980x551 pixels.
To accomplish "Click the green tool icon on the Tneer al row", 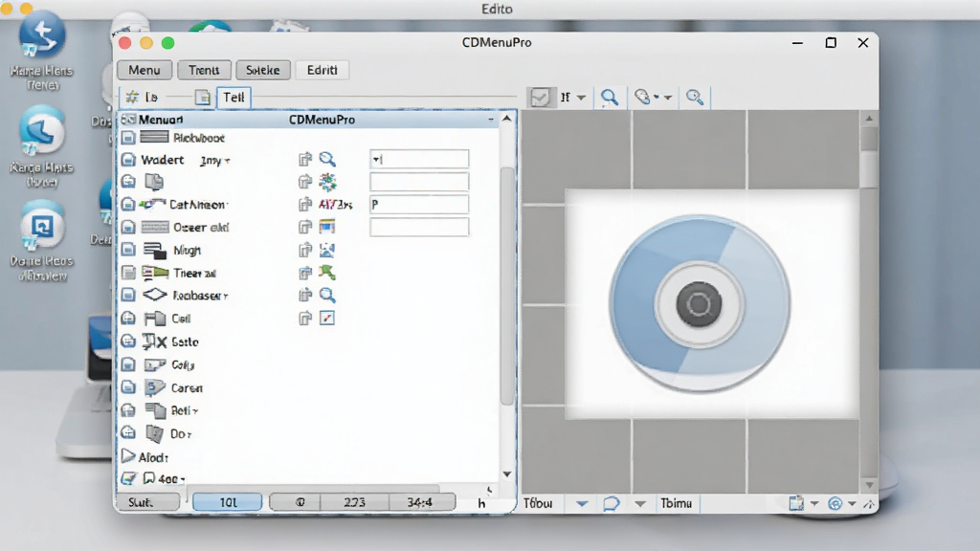I will pos(327,273).
